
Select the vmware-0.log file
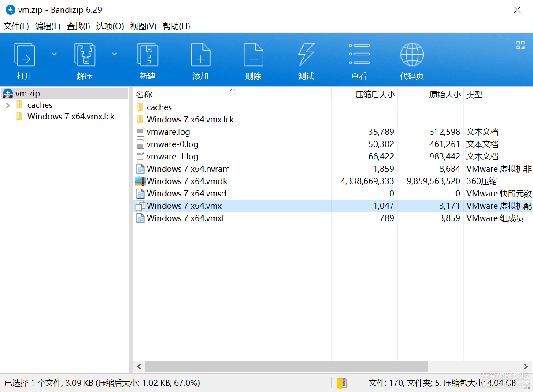[x=173, y=144]
